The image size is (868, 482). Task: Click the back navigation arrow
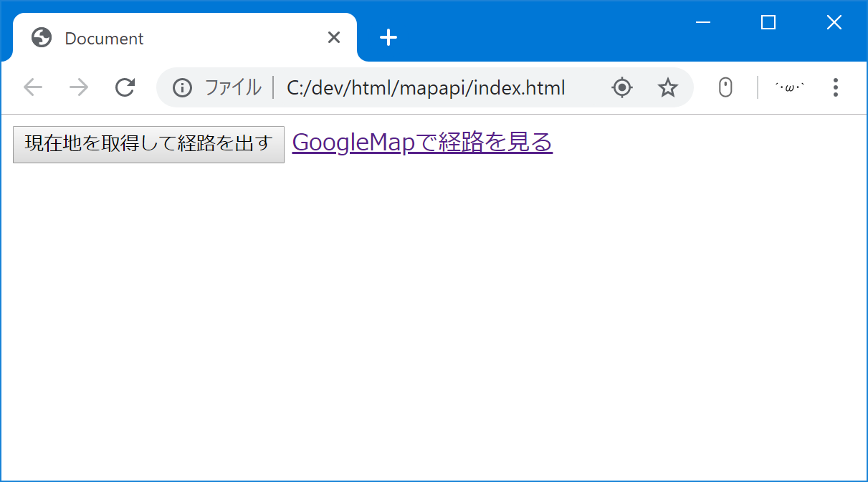(x=32, y=87)
